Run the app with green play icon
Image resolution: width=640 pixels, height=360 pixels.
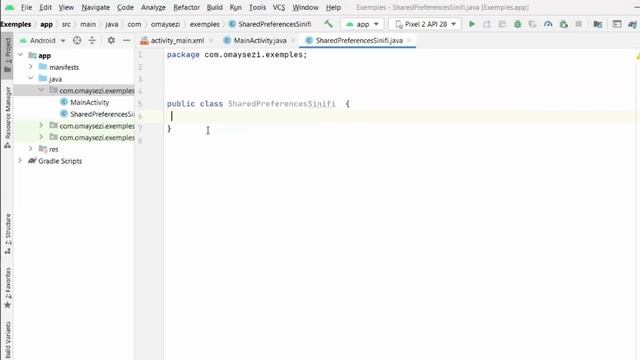[472, 24]
